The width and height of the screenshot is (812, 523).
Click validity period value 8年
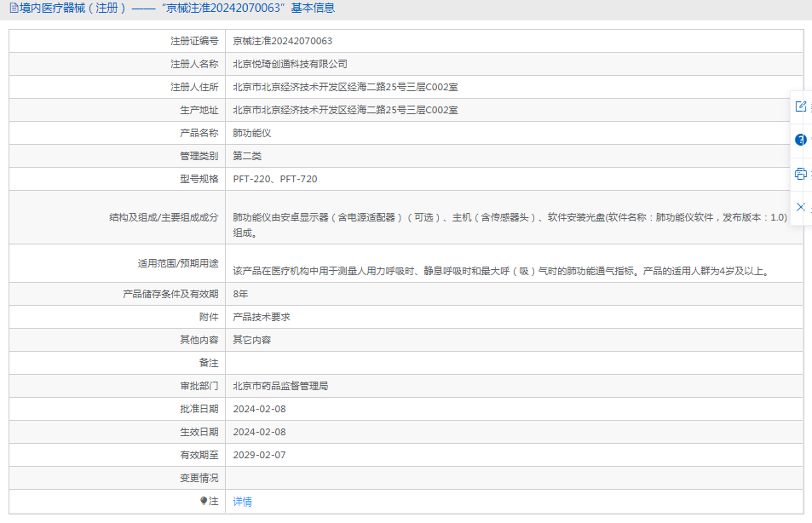point(240,294)
